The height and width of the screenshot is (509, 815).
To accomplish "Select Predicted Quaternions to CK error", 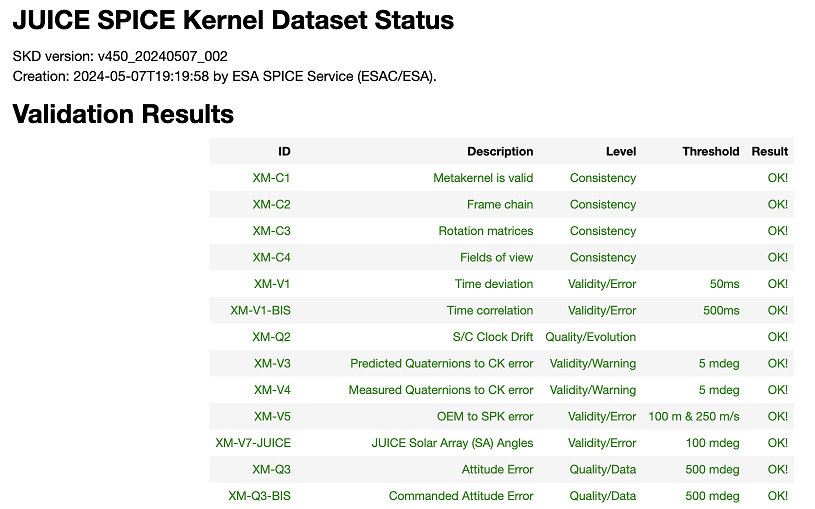I will 441,363.
